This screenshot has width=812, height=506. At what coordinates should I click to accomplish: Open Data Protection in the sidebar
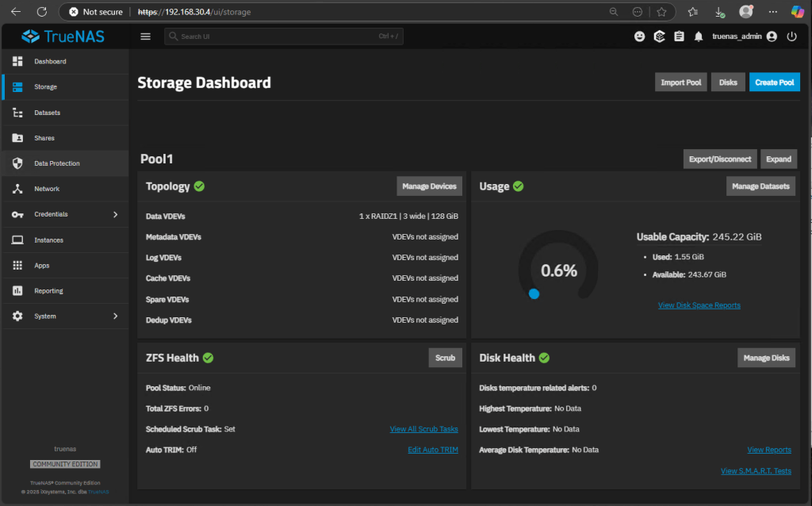(x=56, y=163)
